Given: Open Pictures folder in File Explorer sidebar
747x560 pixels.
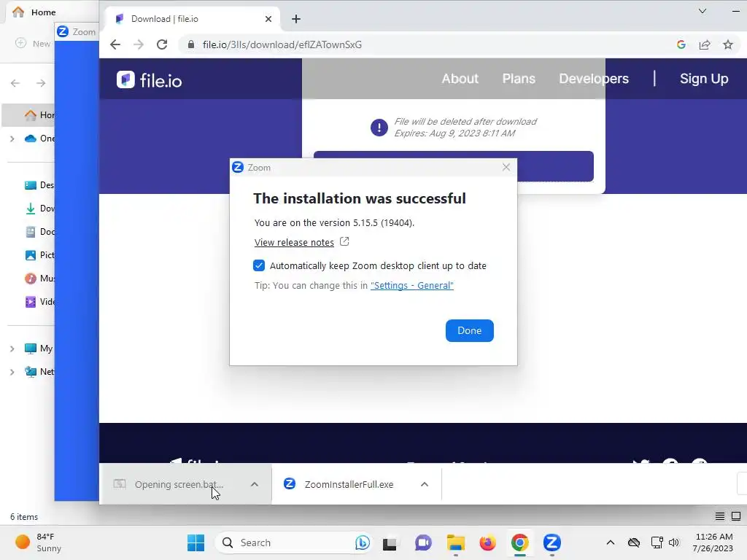Looking at the screenshot, I should (39, 255).
